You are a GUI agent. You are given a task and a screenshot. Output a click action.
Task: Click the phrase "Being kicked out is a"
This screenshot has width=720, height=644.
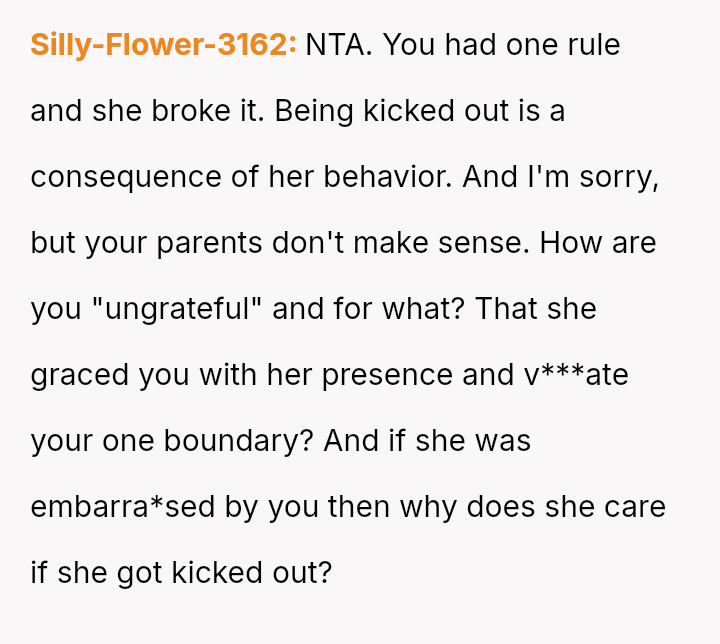tap(420, 111)
